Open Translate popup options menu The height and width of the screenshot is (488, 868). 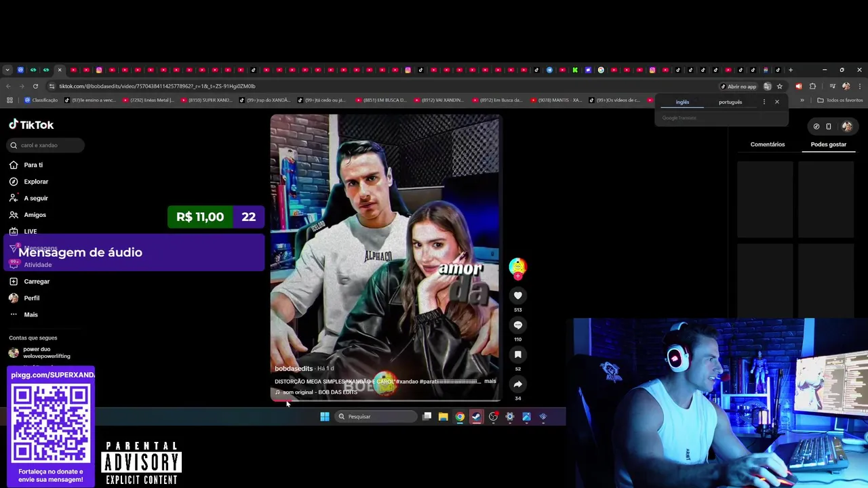coord(764,102)
